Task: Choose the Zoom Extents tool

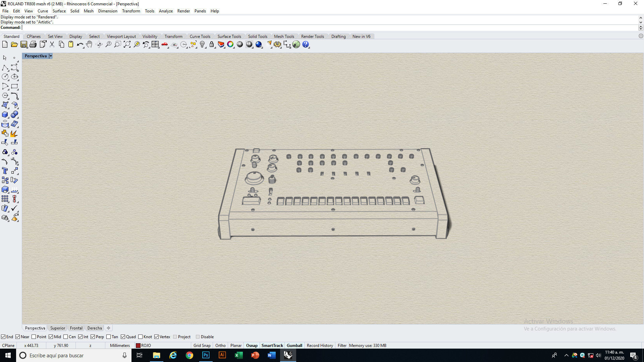Action: pyautogui.click(x=127, y=44)
